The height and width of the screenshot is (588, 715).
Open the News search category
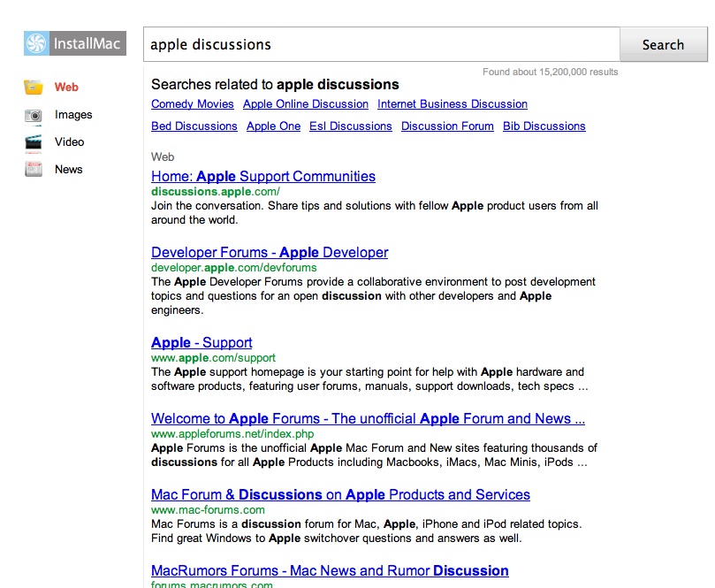(68, 170)
